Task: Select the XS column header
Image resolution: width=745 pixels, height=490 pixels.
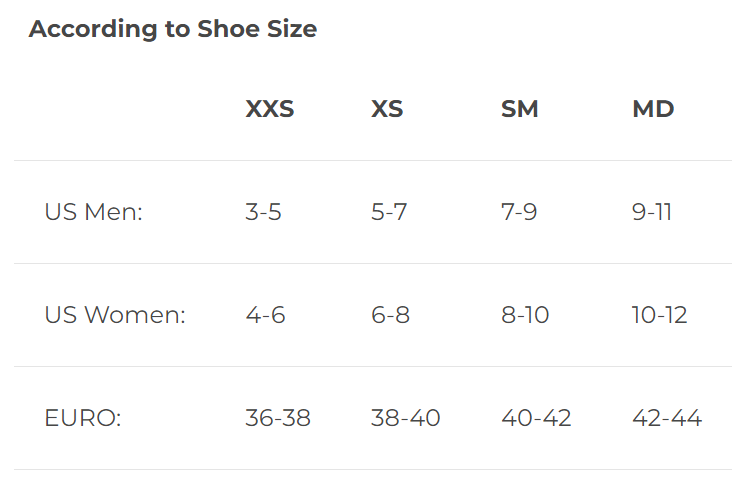Action: click(x=387, y=109)
